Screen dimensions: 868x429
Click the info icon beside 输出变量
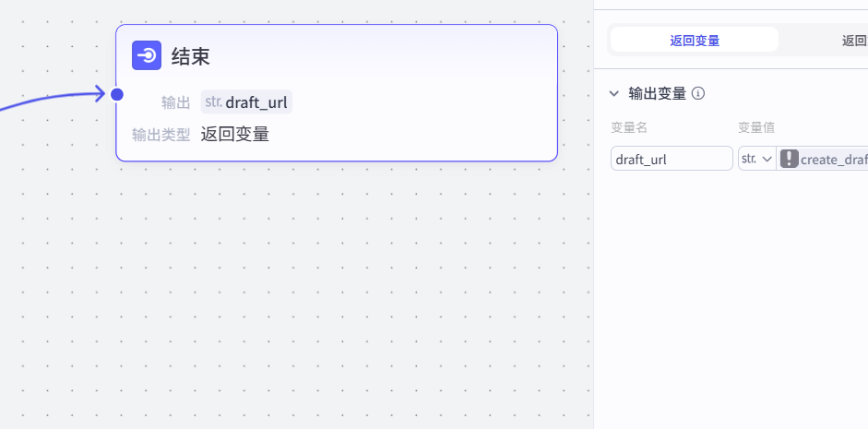pyautogui.click(x=698, y=93)
